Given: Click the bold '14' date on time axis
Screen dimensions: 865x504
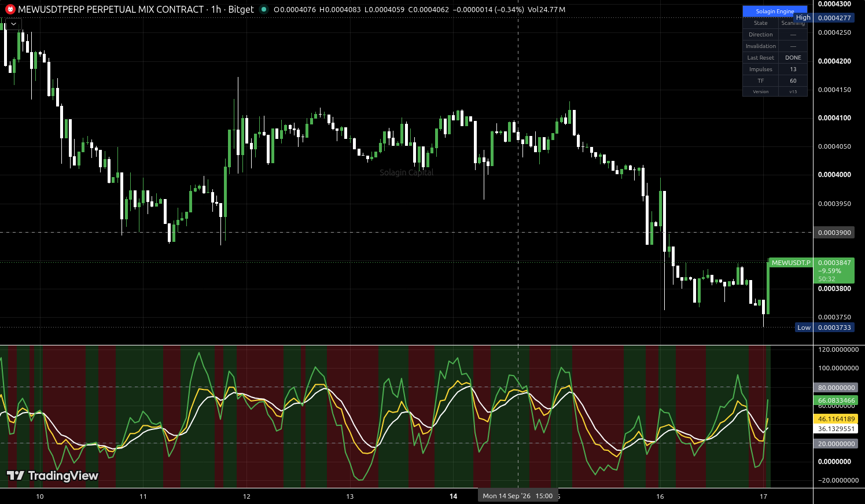Looking at the screenshot, I should [454, 496].
